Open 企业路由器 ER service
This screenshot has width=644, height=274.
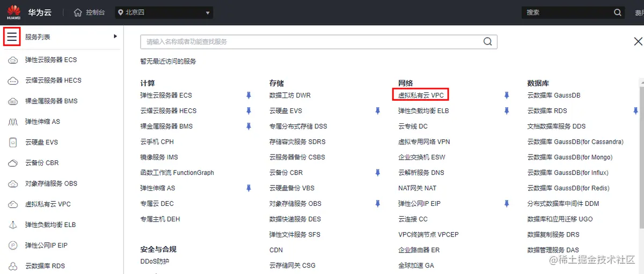419,250
